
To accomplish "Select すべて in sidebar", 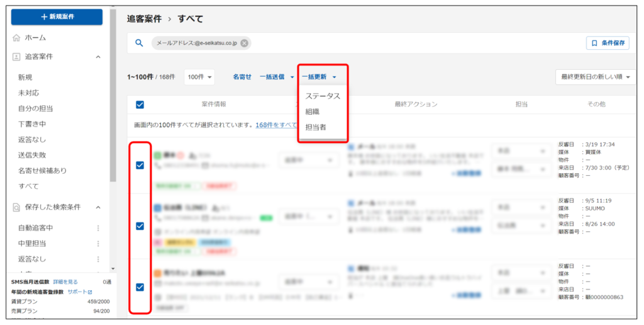I will pyautogui.click(x=28, y=186).
